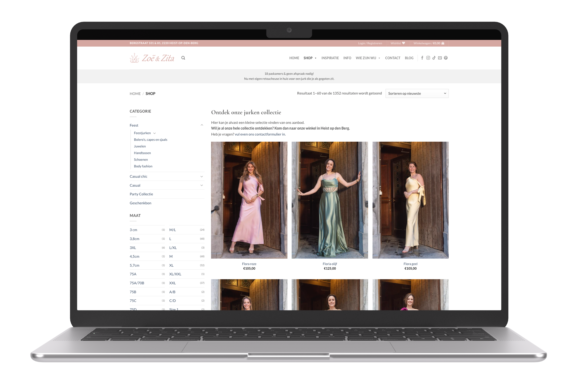The height and width of the screenshot is (387, 588).
Task: Open the Flora roze dress thumbnail
Action: click(x=249, y=200)
